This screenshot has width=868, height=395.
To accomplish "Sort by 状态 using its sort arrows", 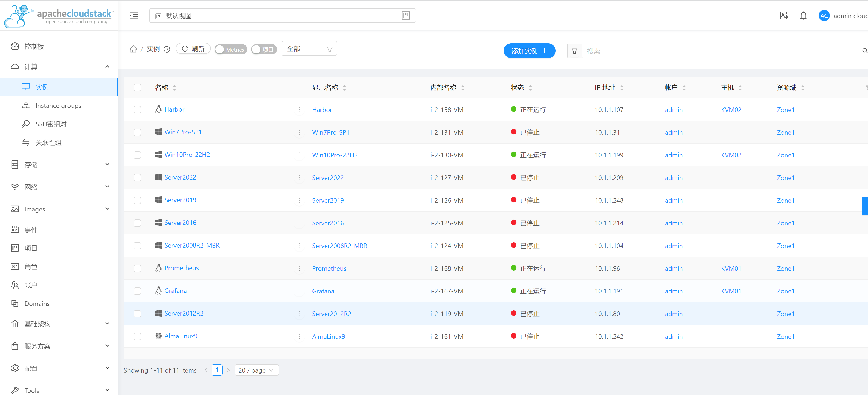I will pyautogui.click(x=530, y=88).
